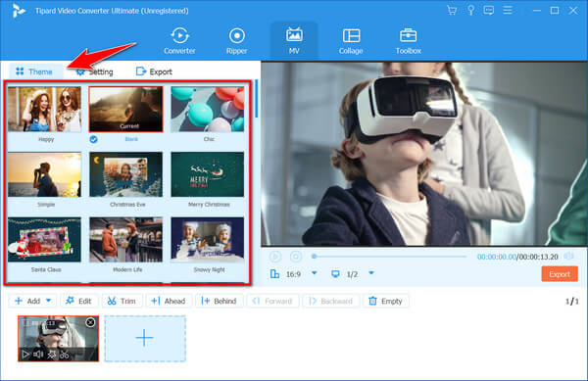Open the feedback message icon

click(x=489, y=10)
